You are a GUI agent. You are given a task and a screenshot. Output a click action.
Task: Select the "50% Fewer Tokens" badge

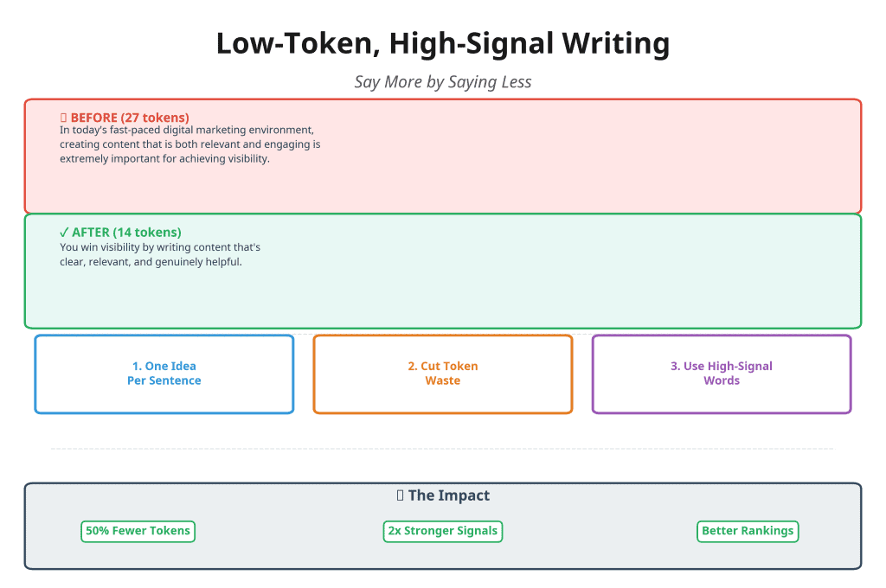coord(138,531)
